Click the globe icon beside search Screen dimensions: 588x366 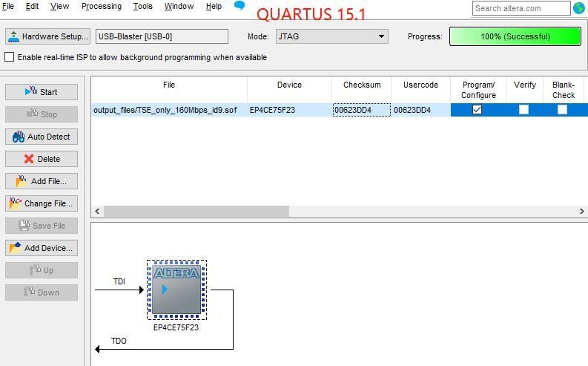click(579, 8)
